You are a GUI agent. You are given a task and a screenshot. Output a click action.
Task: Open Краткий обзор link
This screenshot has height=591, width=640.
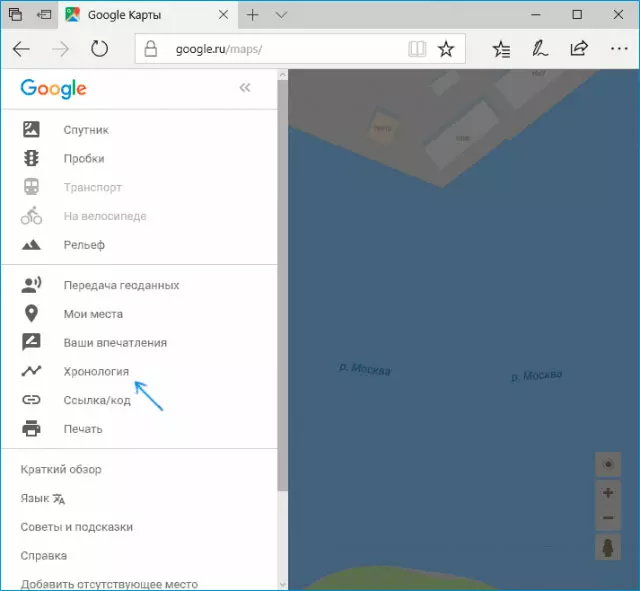pyautogui.click(x=61, y=470)
